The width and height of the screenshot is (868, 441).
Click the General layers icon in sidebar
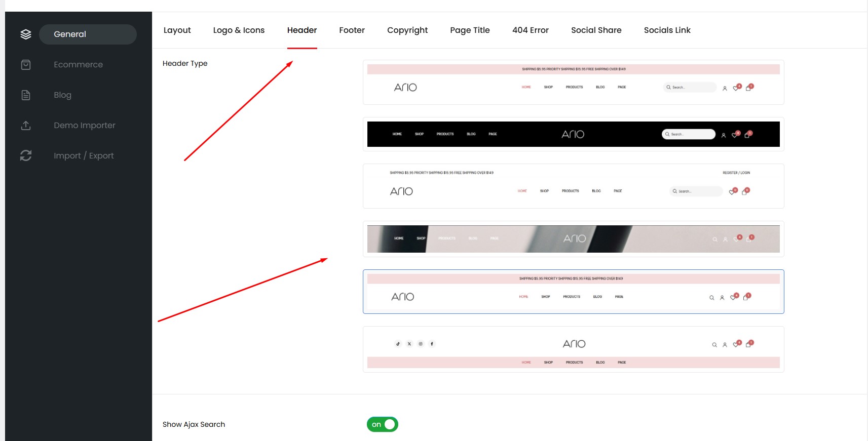point(26,34)
